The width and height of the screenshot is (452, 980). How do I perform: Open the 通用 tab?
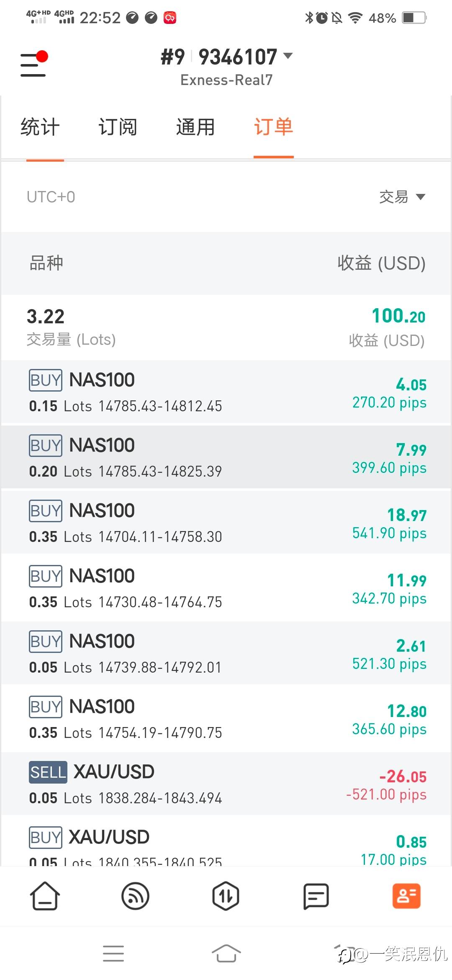195,127
